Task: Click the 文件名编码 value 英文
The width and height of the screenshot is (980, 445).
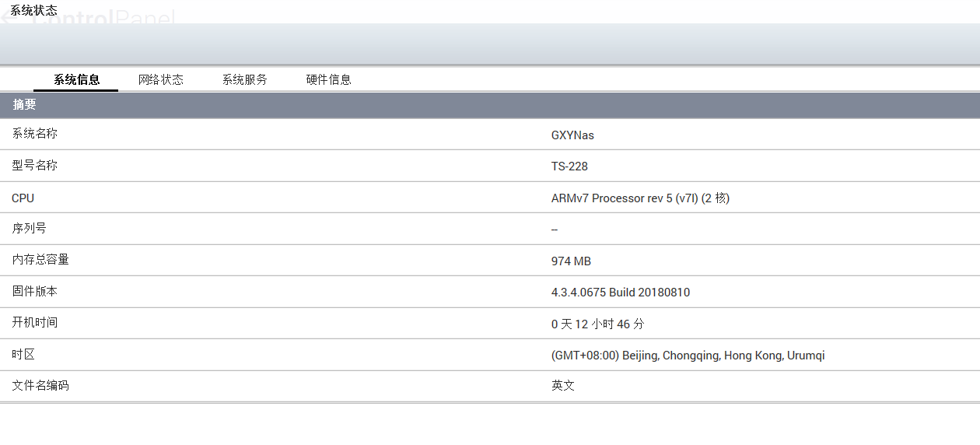Action: point(563,386)
